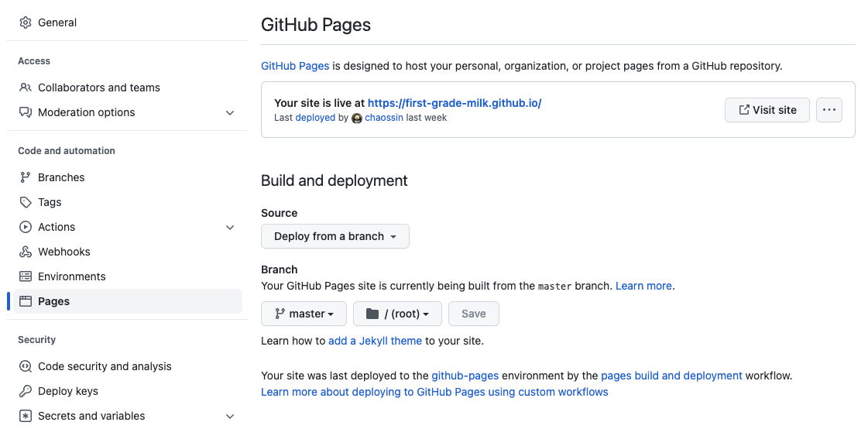Screen dimensions: 868x429
Task: Open the first-grade-milk.github.io site link
Action: point(455,103)
